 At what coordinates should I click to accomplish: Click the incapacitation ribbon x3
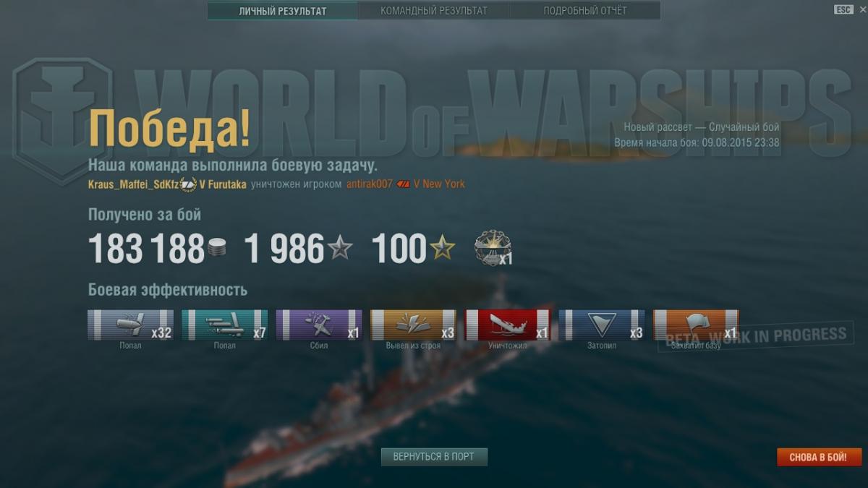pos(413,325)
